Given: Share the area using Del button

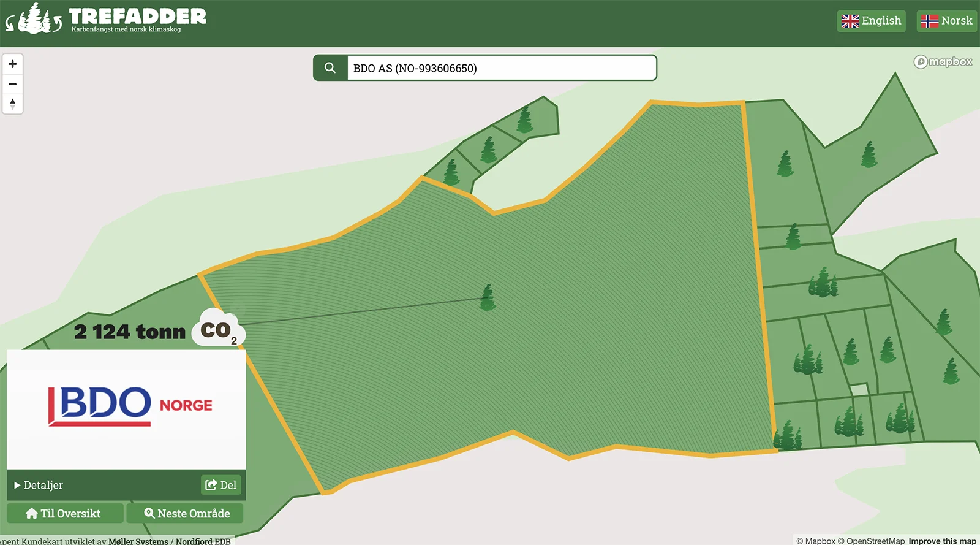Looking at the screenshot, I should pos(221,485).
